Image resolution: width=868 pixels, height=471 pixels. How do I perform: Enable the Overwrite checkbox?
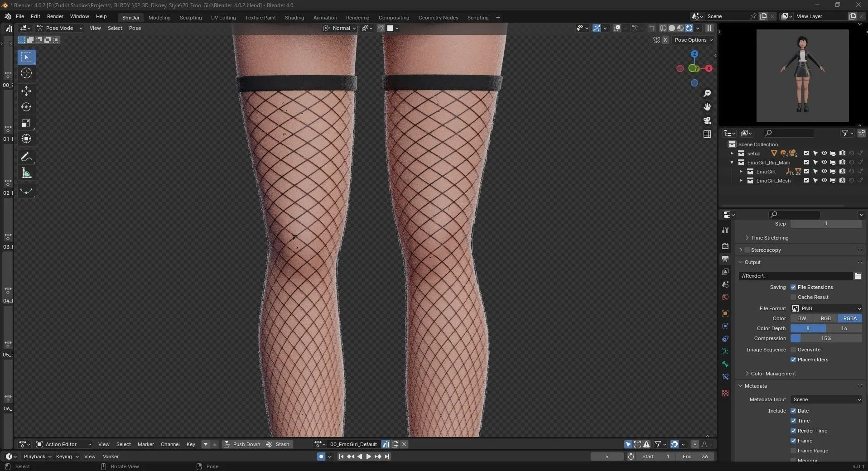[x=794, y=349]
